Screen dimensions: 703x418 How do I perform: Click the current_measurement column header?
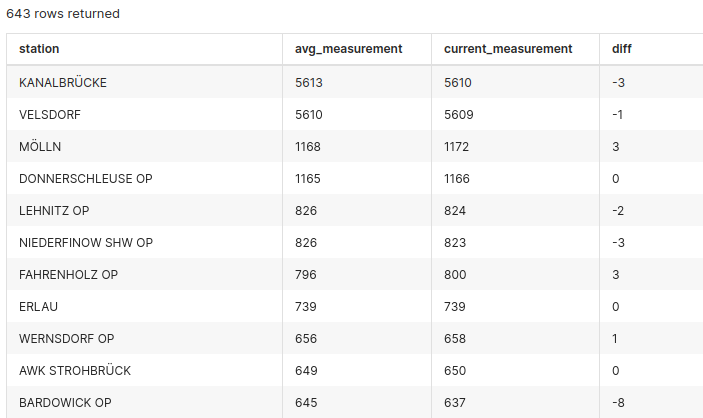pyautogui.click(x=508, y=48)
